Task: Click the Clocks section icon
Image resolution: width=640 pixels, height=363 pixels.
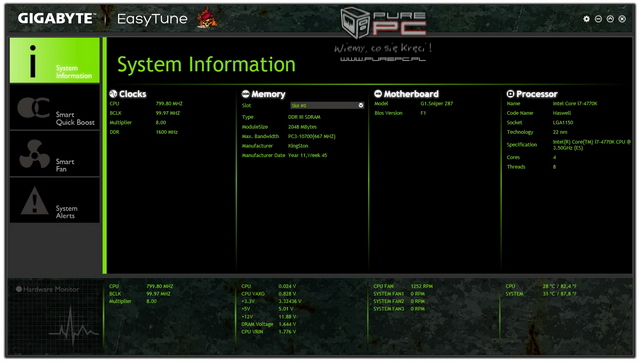Action: pyautogui.click(x=113, y=94)
